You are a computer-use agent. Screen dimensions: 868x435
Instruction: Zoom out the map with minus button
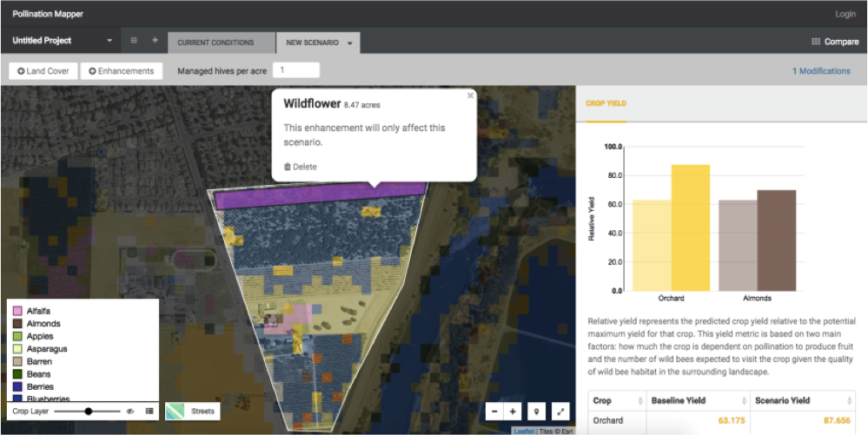494,412
